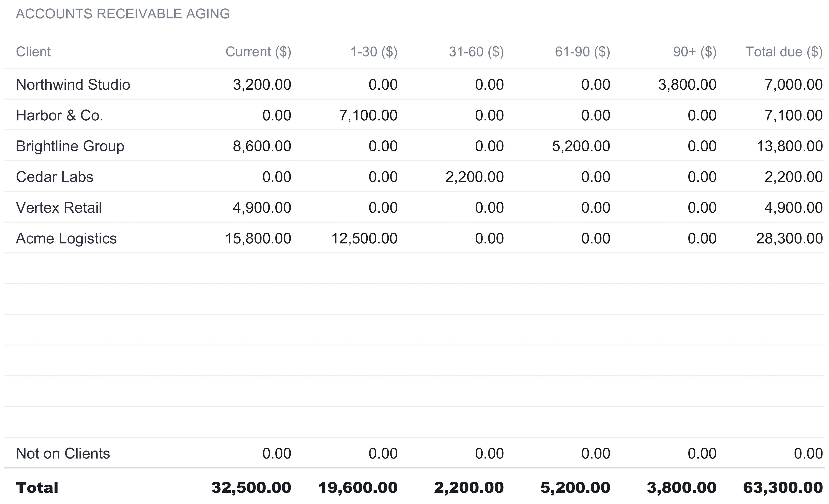This screenshot has width=829, height=504.
Task: Click Northwind Studio current amount 3,200.00
Action: click(x=262, y=85)
